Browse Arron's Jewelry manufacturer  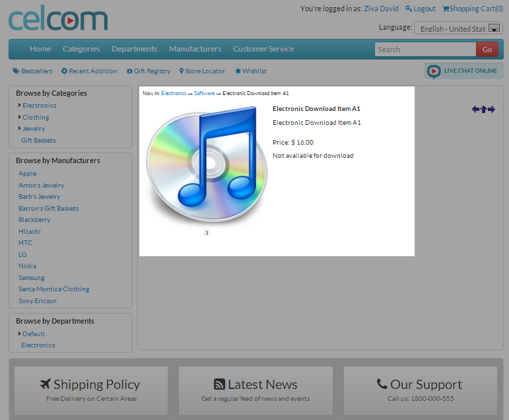41,185
